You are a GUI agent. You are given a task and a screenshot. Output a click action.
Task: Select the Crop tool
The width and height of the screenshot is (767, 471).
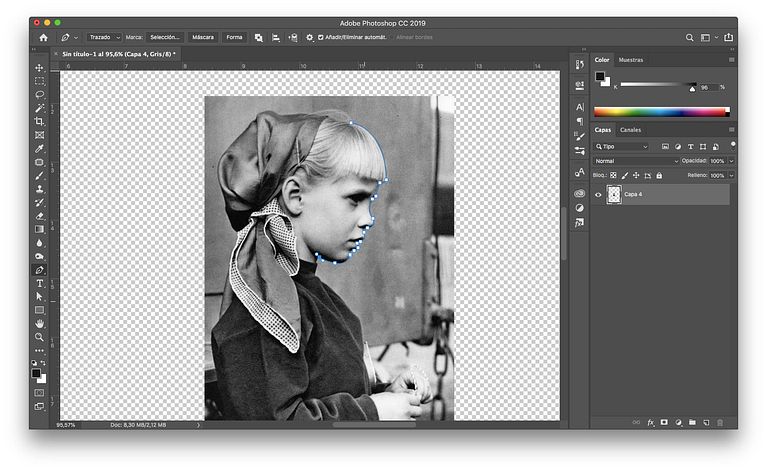(40, 121)
